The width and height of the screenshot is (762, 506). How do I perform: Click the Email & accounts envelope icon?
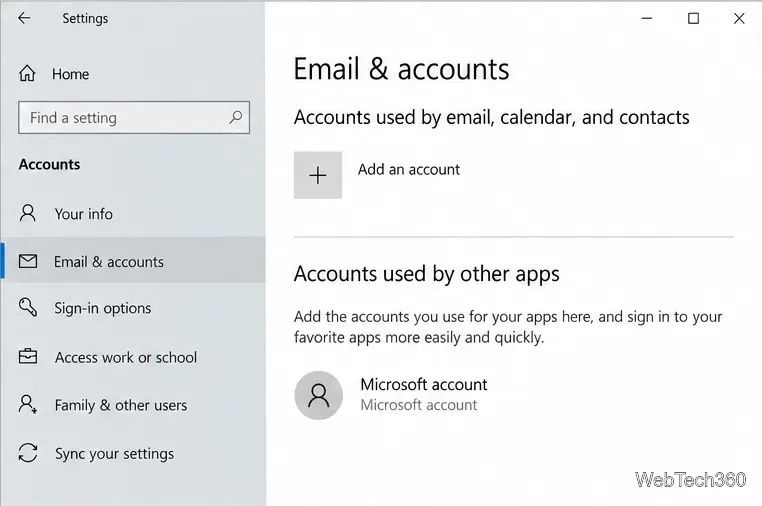pos(28,262)
